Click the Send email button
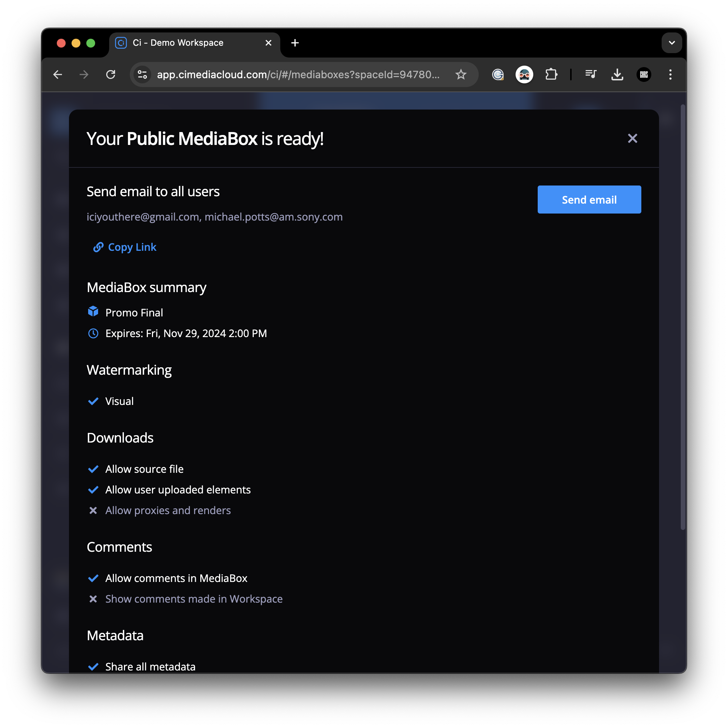Image resolution: width=728 pixels, height=728 pixels. tap(589, 199)
